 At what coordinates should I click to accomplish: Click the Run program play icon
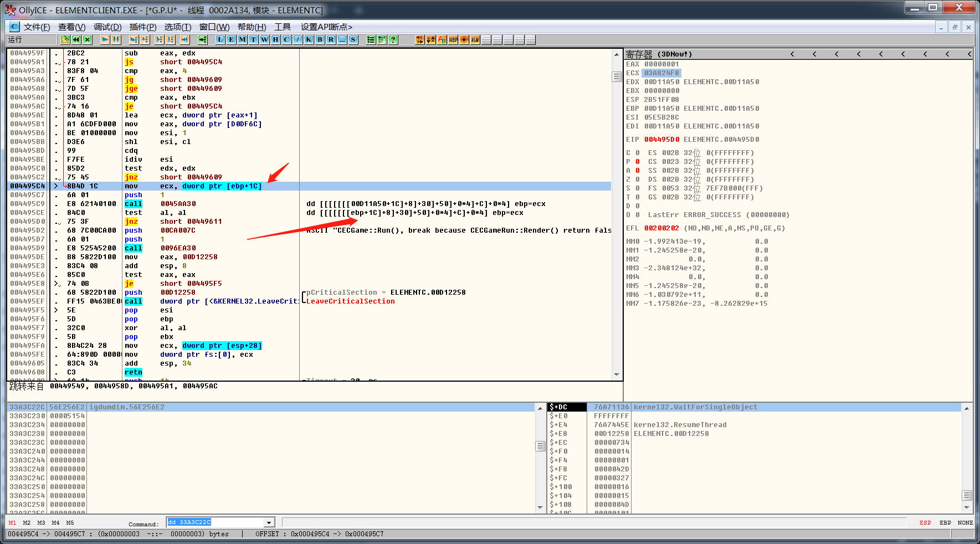click(x=105, y=39)
